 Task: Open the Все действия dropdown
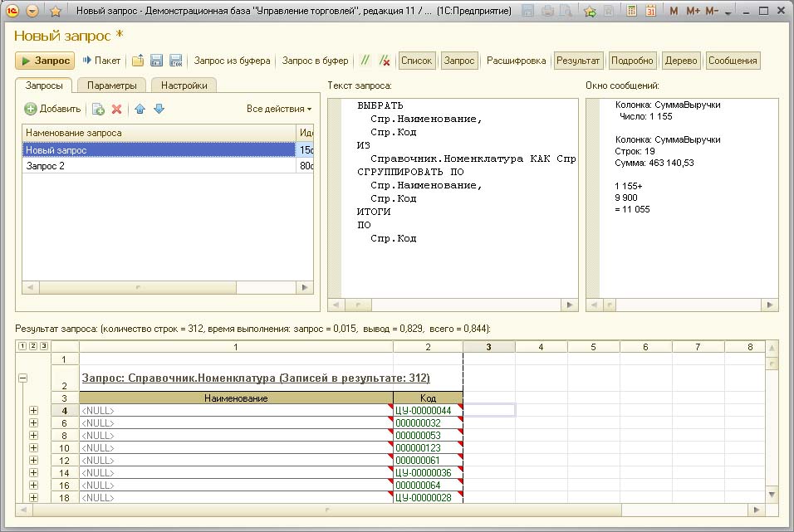(x=279, y=109)
